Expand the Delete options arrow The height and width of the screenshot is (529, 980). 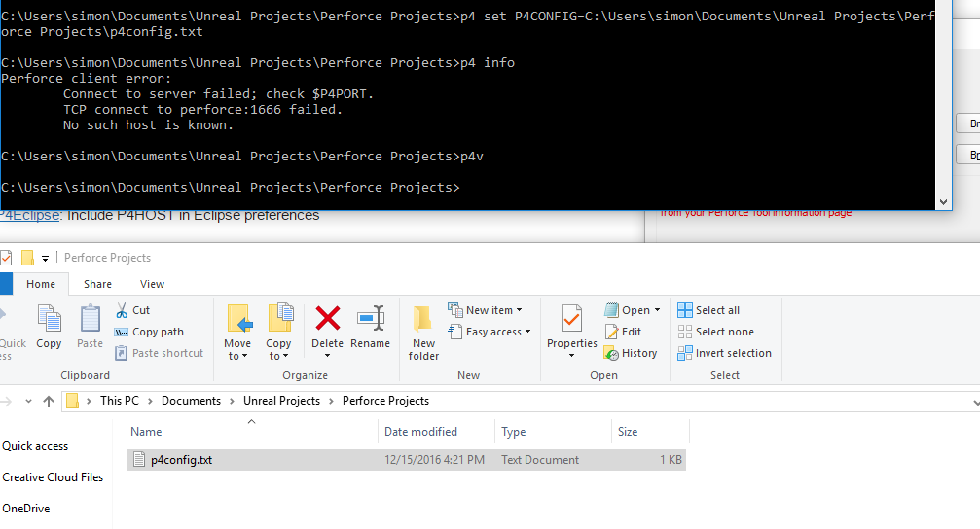click(x=327, y=356)
